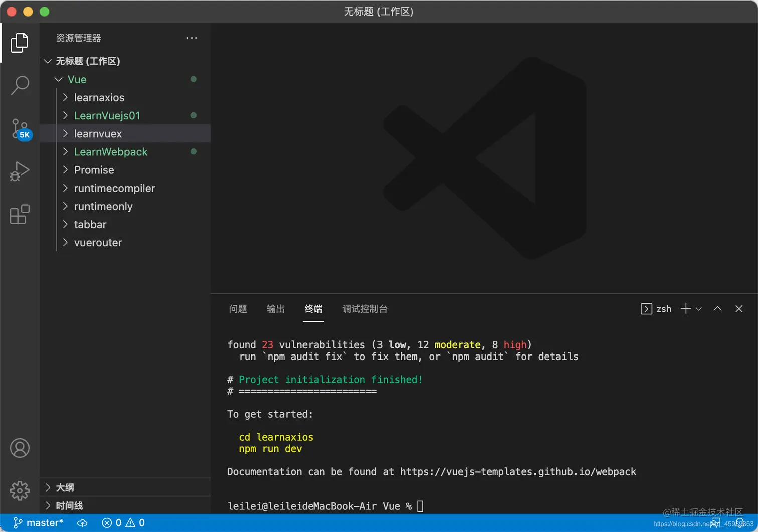This screenshot has height=532, width=758.
Task: Expand the runtimeonly folder
Action: pyautogui.click(x=125, y=206)
